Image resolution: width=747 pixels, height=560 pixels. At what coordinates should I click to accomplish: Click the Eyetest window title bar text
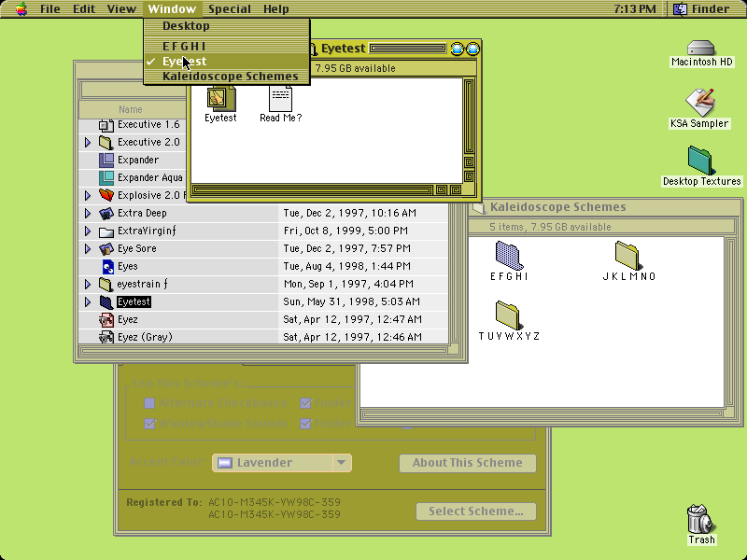click(x=343, y=49)
